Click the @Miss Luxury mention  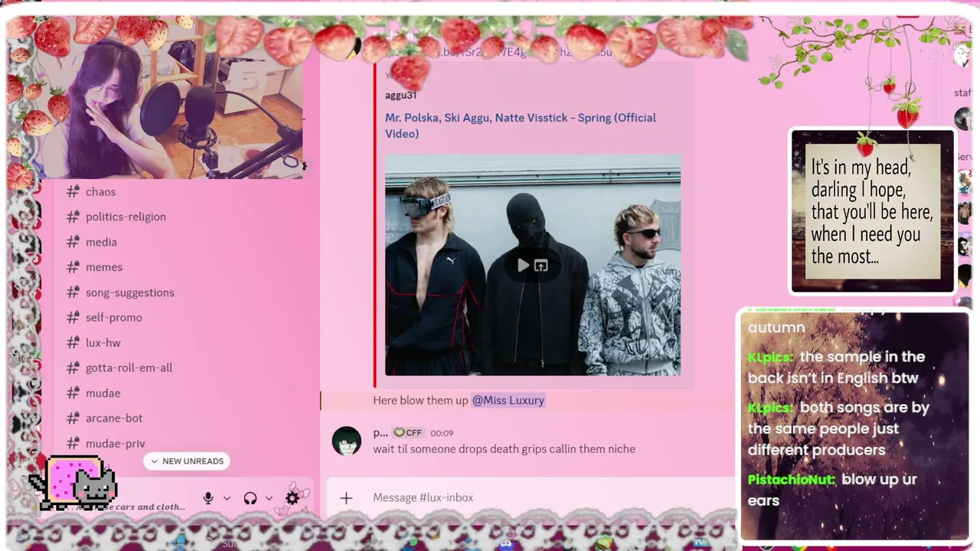tap(508, 400)
